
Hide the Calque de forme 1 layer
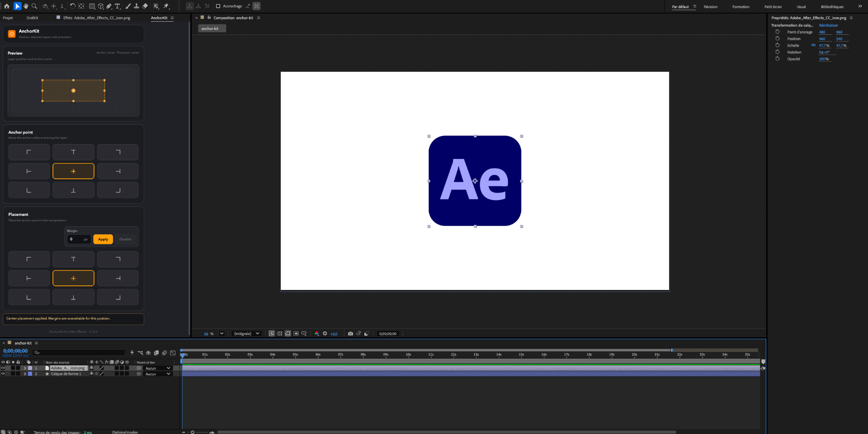pos(3,374)
